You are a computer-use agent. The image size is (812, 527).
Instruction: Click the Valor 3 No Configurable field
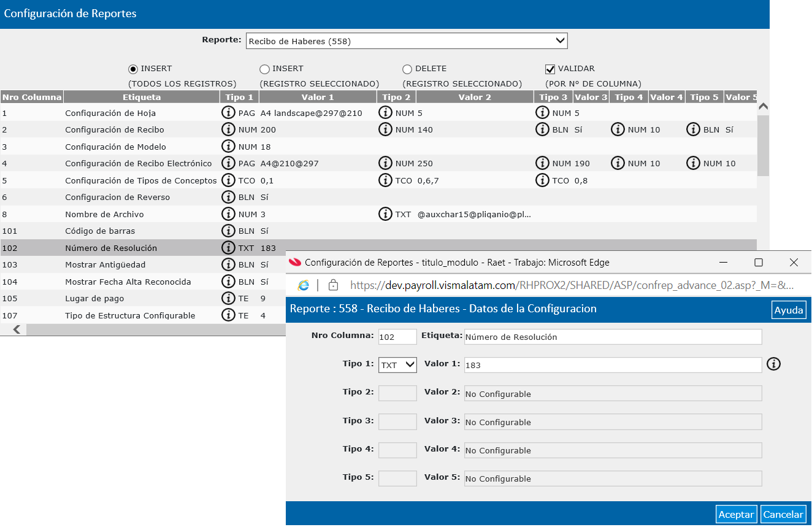[613, 421]
